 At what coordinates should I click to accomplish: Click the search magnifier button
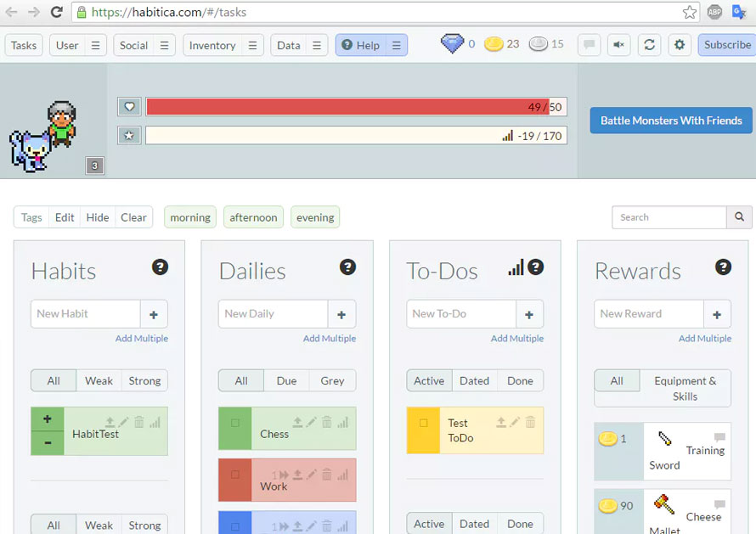pos(739,217)
